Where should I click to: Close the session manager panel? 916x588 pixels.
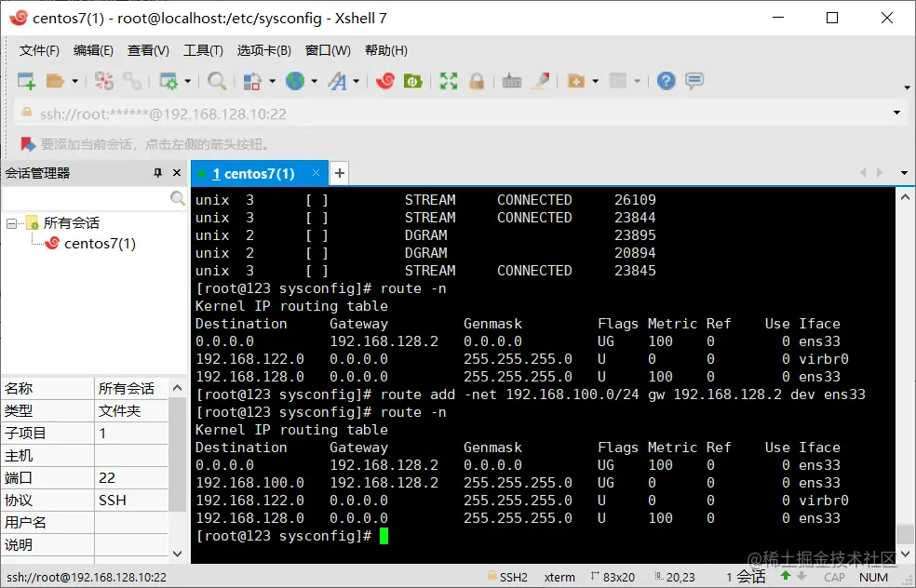point(177,173)
